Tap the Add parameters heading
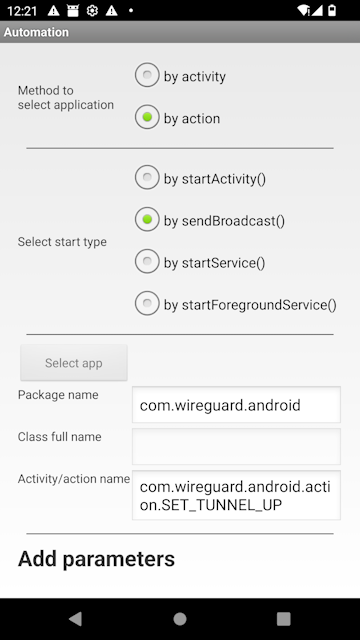 (x=96, y=559)
